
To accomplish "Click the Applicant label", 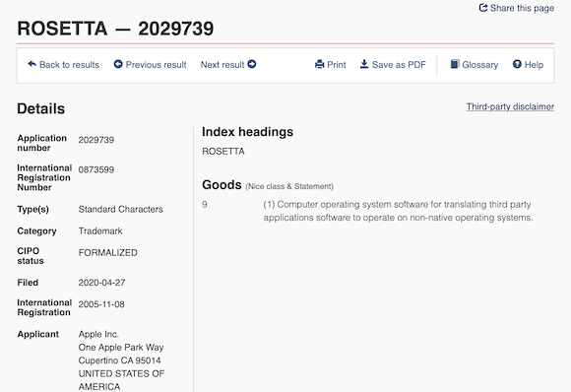I will pos(37,335).
